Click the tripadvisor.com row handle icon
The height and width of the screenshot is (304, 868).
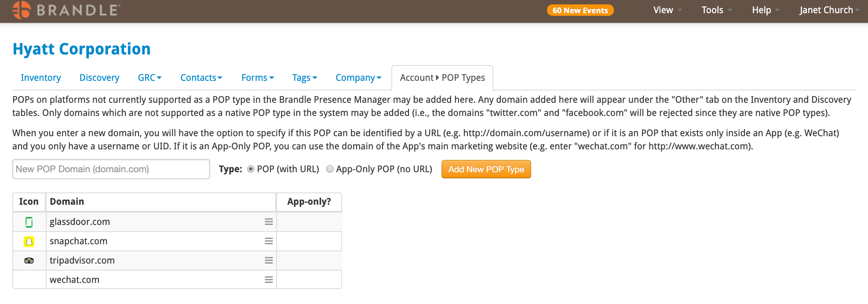point(269,261)
